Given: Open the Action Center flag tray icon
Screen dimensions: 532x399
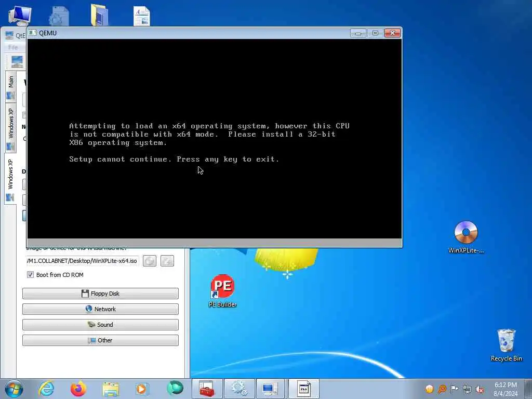Looking at the screenshot, I should pyautogui.click(x=454, y=389).
